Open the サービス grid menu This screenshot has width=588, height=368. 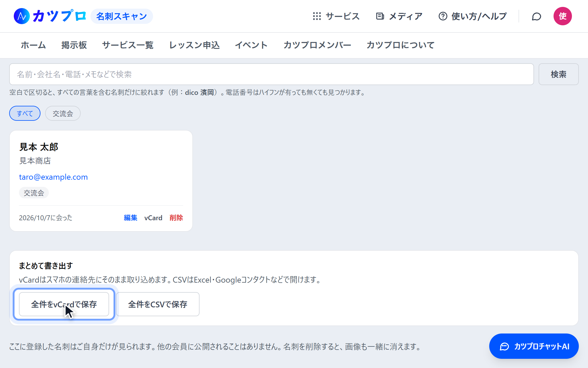(x=336, y=16)
